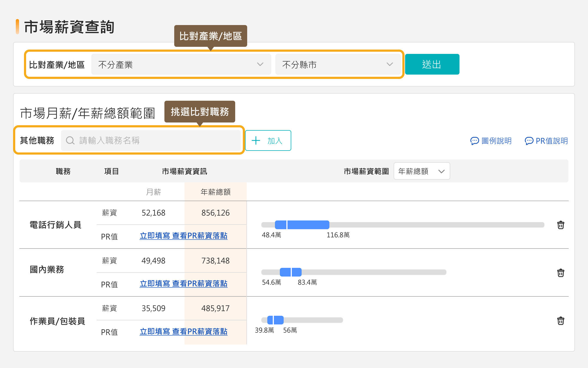Image resolution: width=588 pixels, height=368 pixels.
Task: Click the 電話行銷人員 job title
Action: pos(56,225)
